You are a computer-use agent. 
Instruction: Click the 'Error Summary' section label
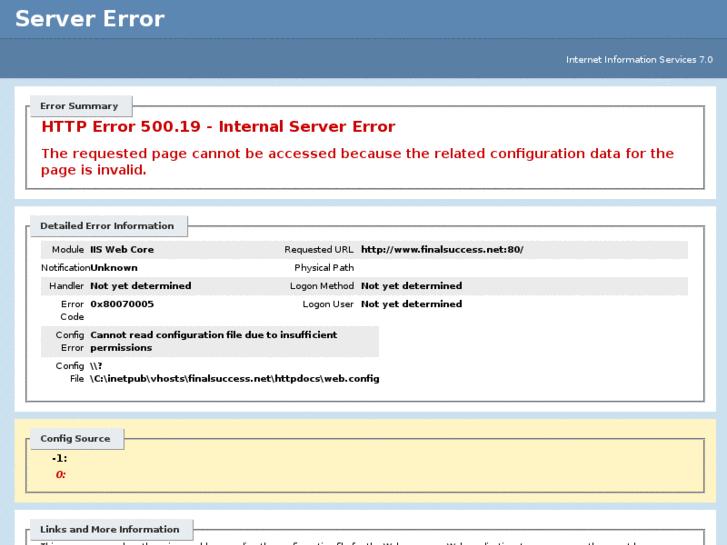click(x=79, y=106)
